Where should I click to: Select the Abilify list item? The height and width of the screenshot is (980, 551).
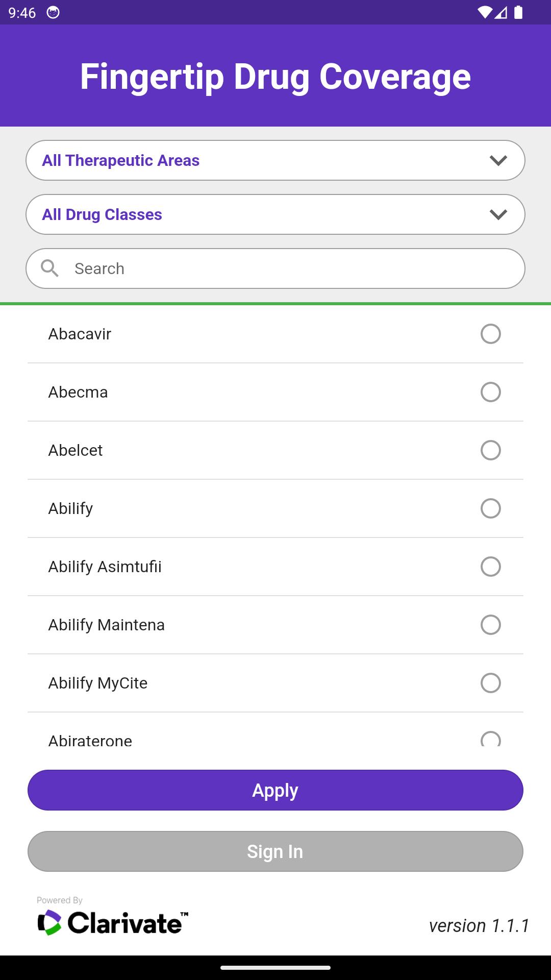click(275, 508)
